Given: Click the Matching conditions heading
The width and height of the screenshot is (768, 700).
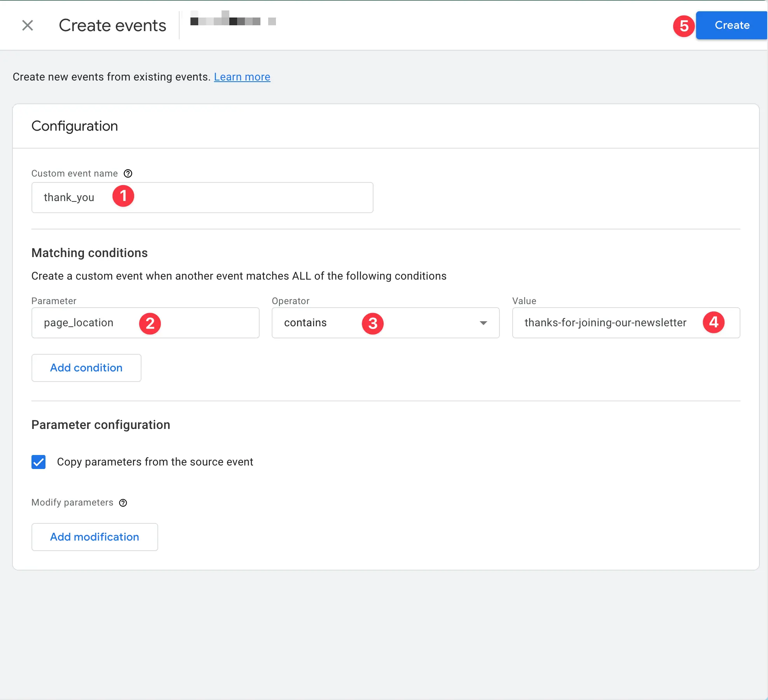Looking at the screenshot, I should pyautogui.click(x=89, y=253).
